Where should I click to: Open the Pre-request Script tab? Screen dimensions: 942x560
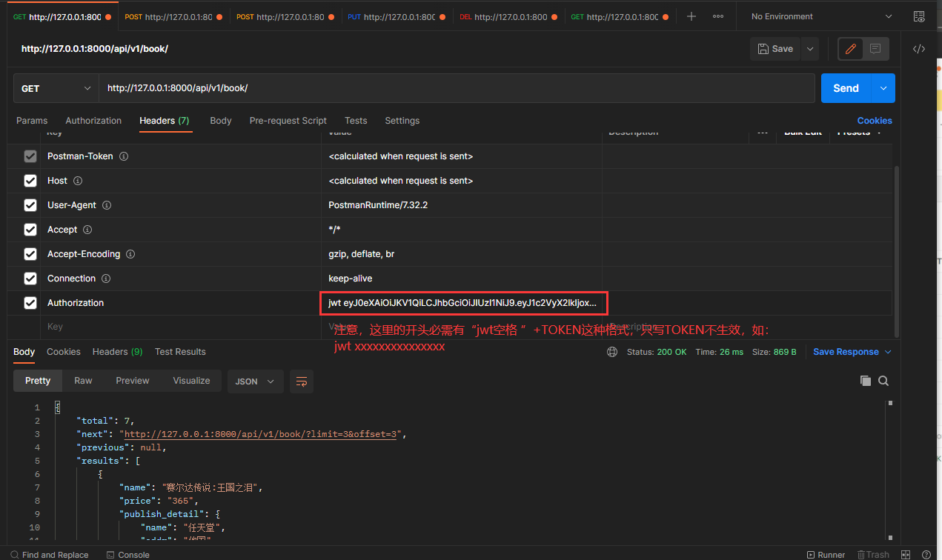pos(288,121)
